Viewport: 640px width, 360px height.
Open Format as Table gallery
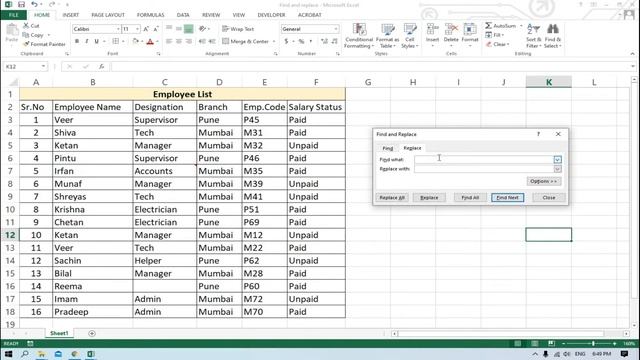point(387,36)
